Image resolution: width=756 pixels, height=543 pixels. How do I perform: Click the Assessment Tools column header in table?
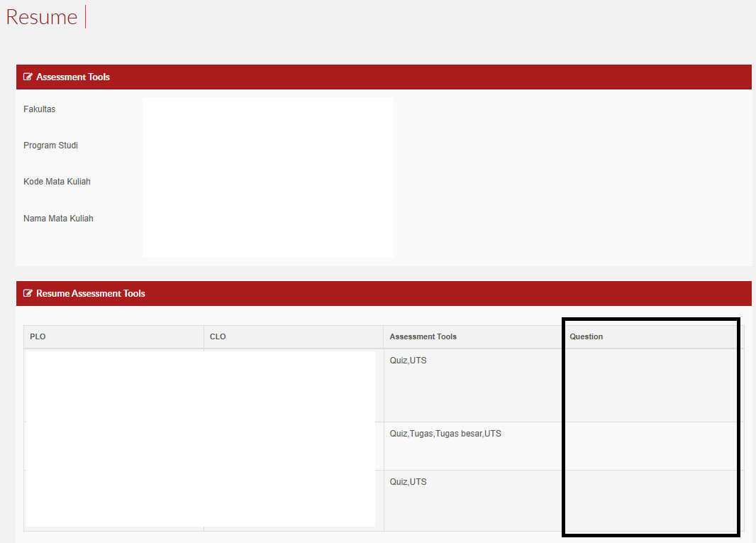[423, 336]
